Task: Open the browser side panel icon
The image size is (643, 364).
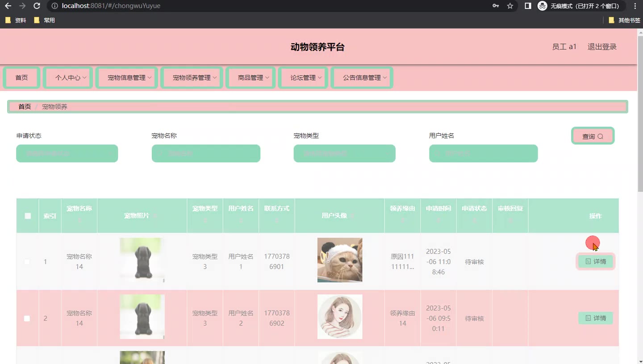Action: pyautogui.click(x=528, y=6)
